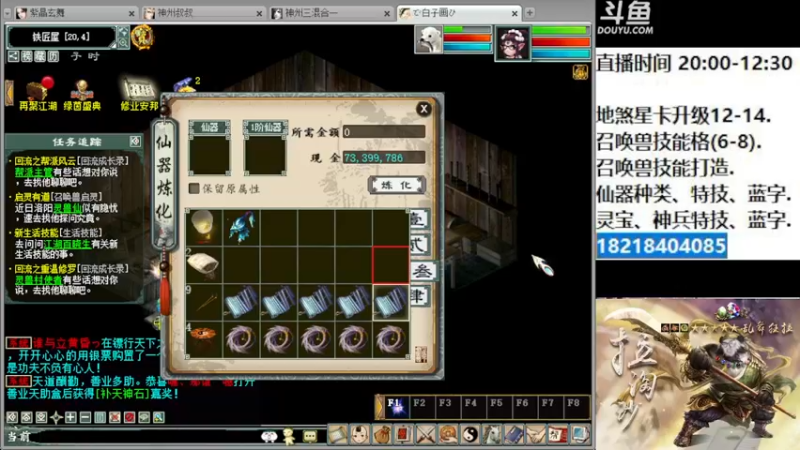This screenshot has height=450, width=800.
Task: Click the player character portrait
Action: click(513, 43)
